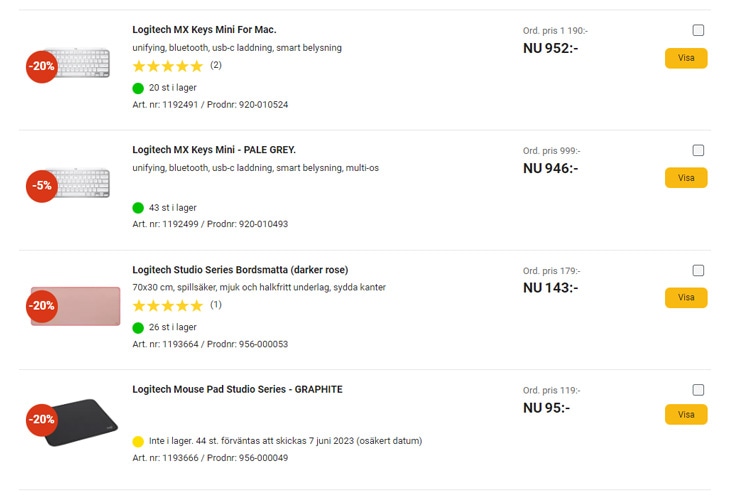Viewport: 730px width, 499px height.
Task: Select the checkbox for Studio Series Bordsmatta
Action: tap(698, 271)
